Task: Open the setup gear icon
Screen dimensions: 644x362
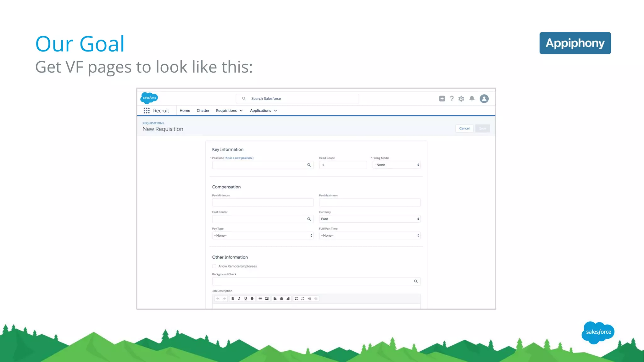Action: coord(461,99)
